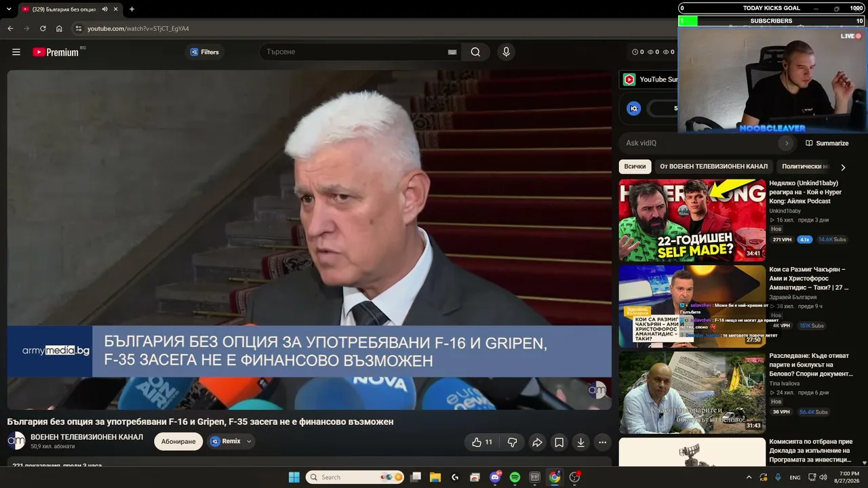Open Spotify from the taskbar
The image size is (868, 488).
pos(515,477)
